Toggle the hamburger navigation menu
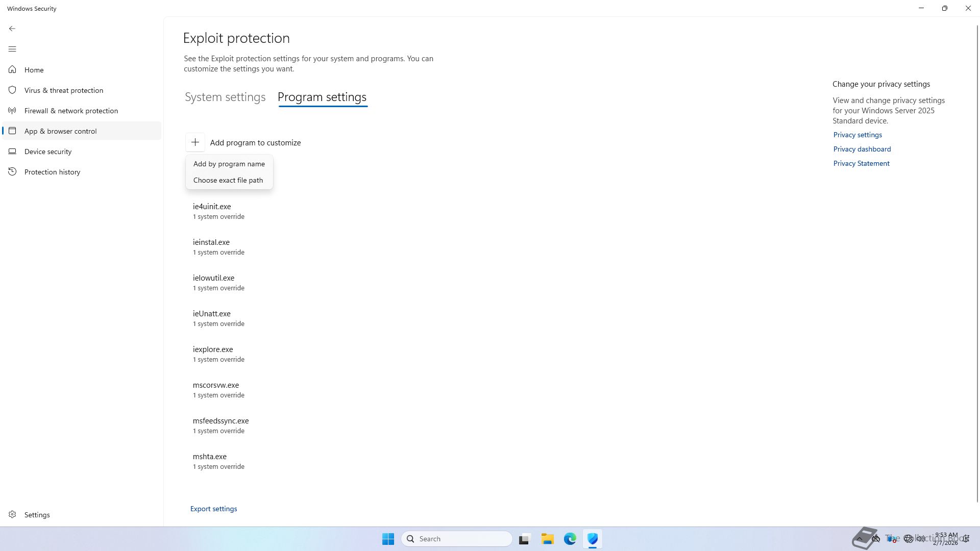 (x=12, y=49)
